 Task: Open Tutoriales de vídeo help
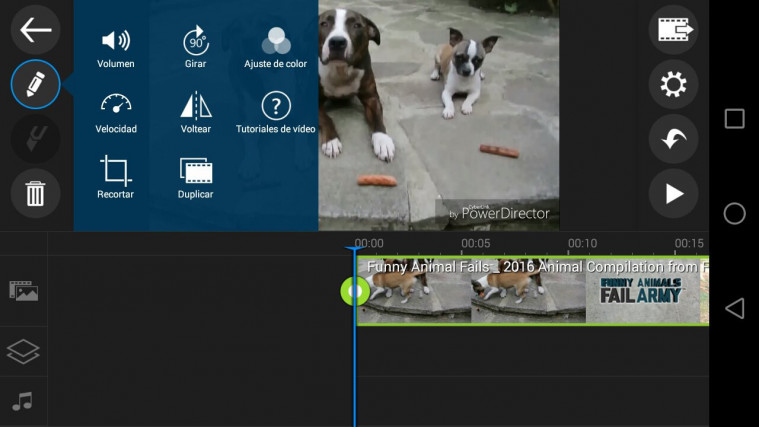point(275,113)
